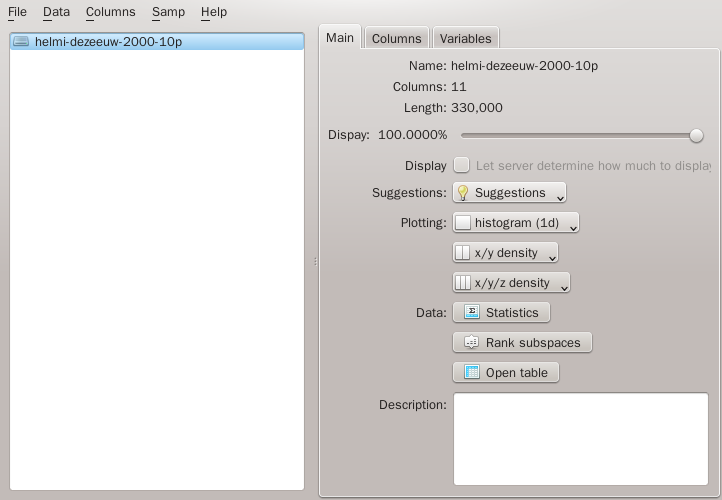
Task: Click the Name value helmi-dezeeuw-2000-10p
Action: click(524, 66)
